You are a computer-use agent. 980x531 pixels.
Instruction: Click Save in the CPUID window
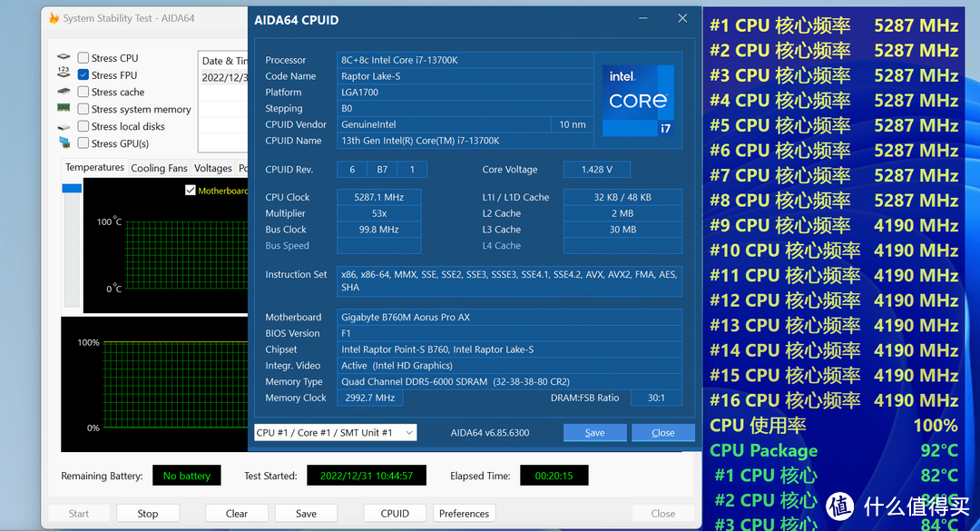click(x=594, y=432)
